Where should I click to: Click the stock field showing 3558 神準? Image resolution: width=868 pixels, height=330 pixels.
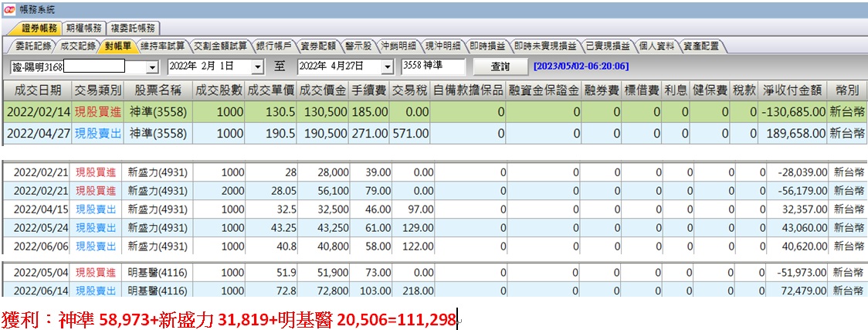click(433, 67)
